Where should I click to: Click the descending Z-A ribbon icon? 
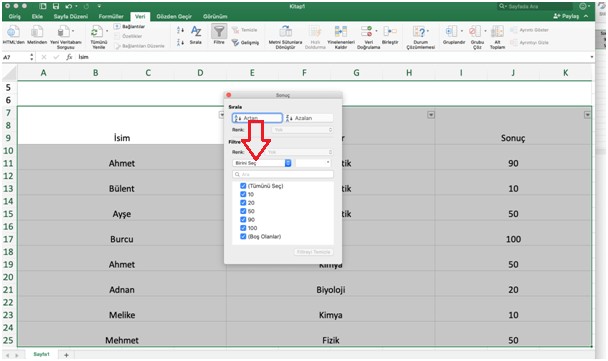tap(180, 42)
